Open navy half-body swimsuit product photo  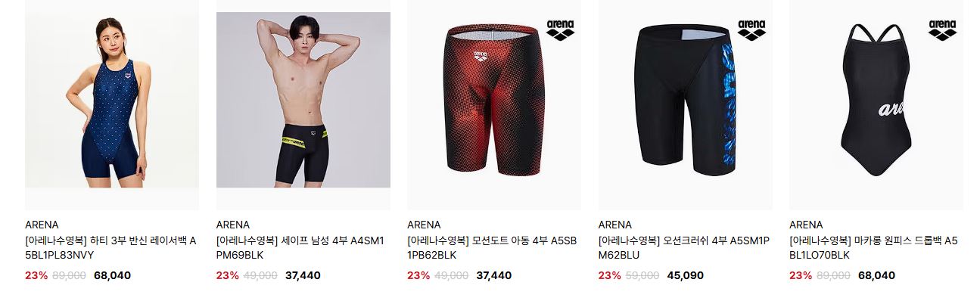(x=112, y=105)
